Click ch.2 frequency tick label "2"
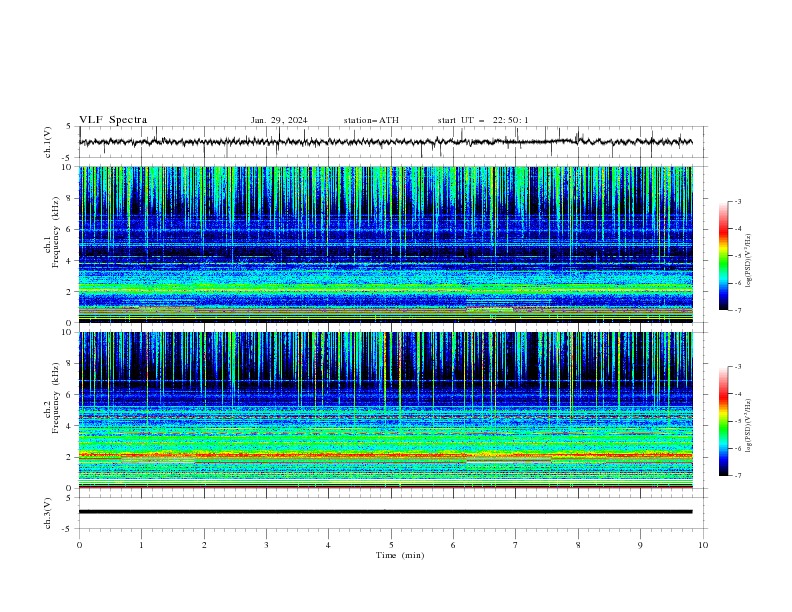This screenshot has height=612, width=792. (71, 457)
